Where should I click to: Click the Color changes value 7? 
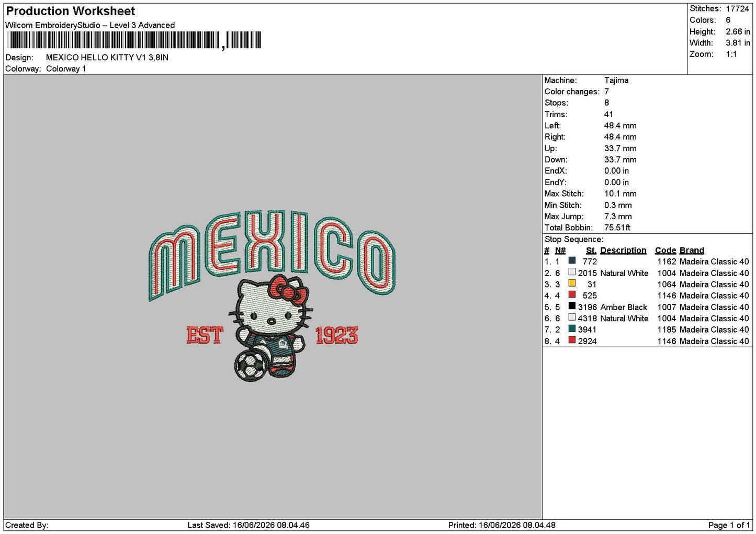pos(606,92)
